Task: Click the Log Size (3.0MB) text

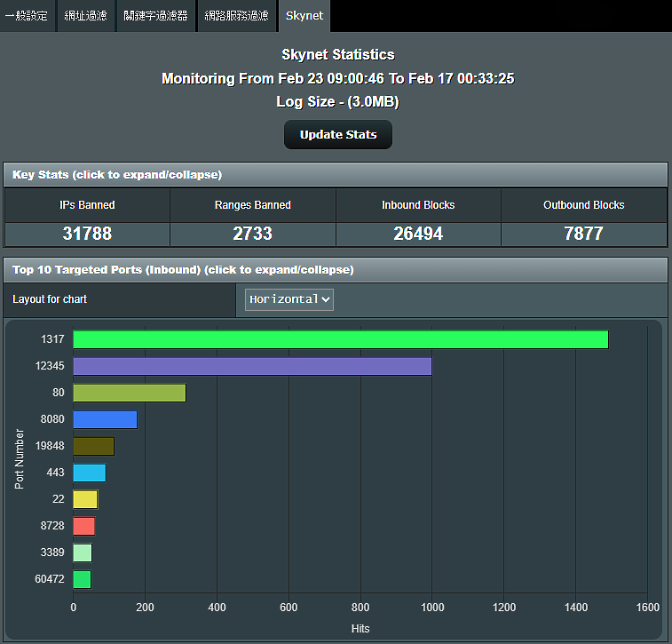Action: click(337, 101)
